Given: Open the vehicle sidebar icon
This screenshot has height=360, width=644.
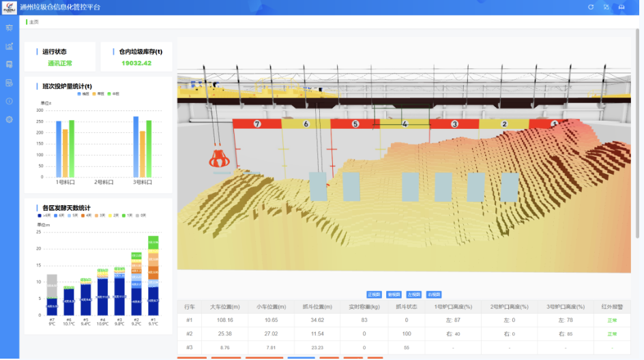Looking at the screenshot, I should pyautogui.click(x=10, y=65).
